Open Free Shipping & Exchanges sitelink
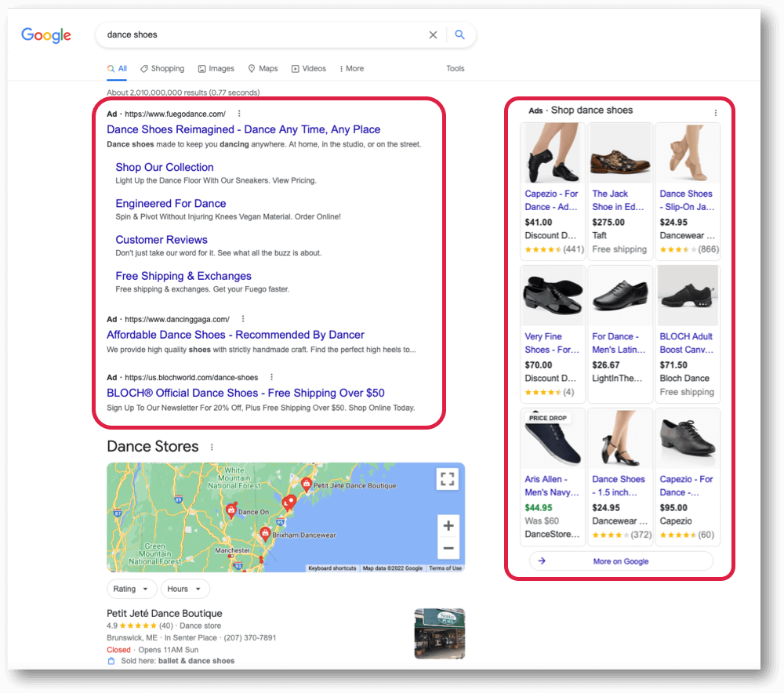 tap(183, 276)
